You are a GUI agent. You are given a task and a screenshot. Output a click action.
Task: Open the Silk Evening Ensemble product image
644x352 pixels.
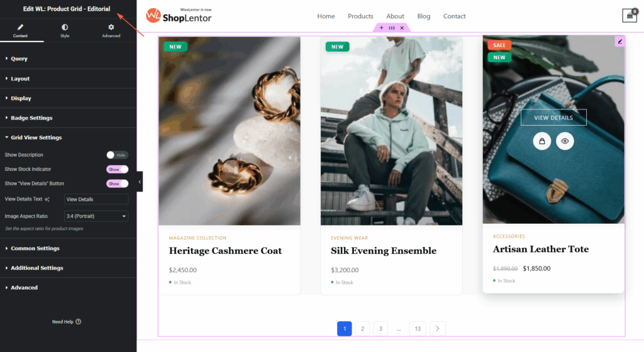coord(391,131)
